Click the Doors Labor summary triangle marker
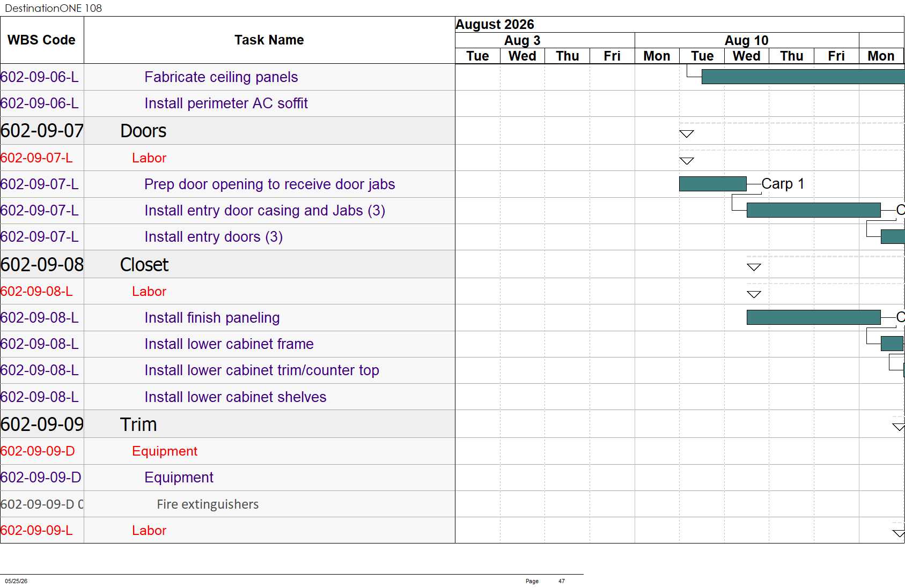Image resolution: width=905 pixels, height=588 pixels. click(x=687, y=161)
